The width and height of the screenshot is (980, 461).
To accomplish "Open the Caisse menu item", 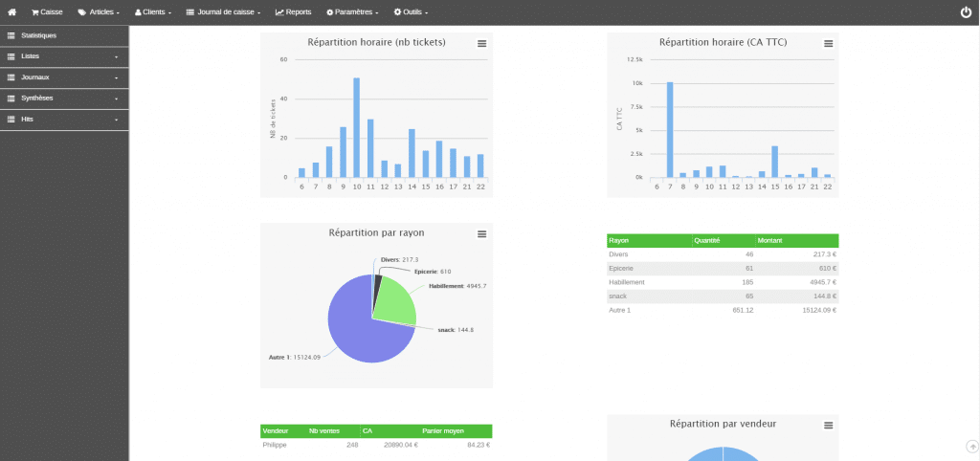I will point(47,11).
